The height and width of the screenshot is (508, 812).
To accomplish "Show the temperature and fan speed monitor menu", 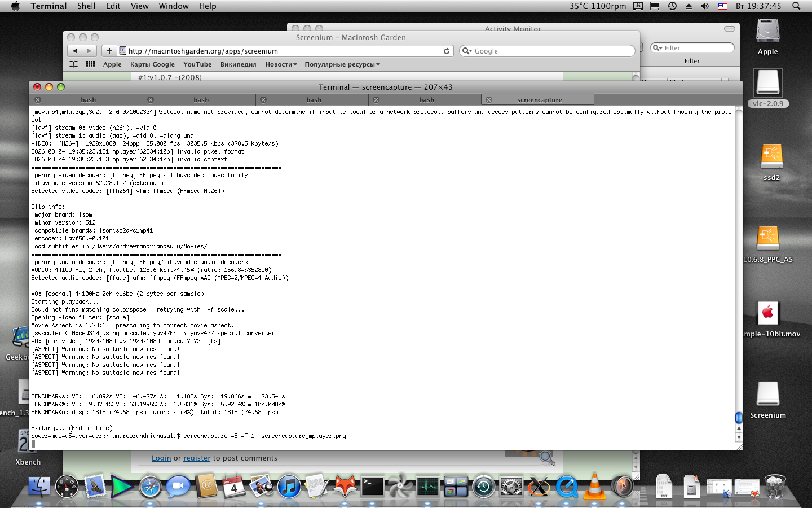I will click(598, 6).
